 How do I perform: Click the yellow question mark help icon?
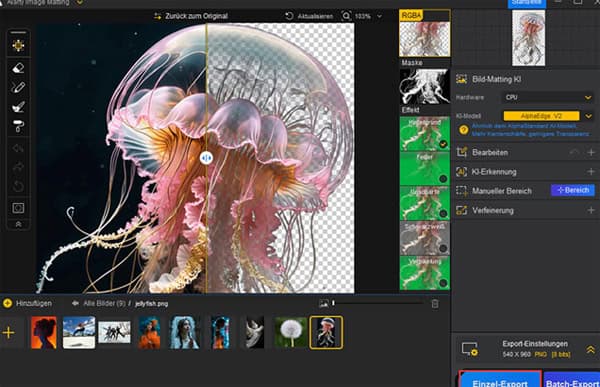pos(464,130)
